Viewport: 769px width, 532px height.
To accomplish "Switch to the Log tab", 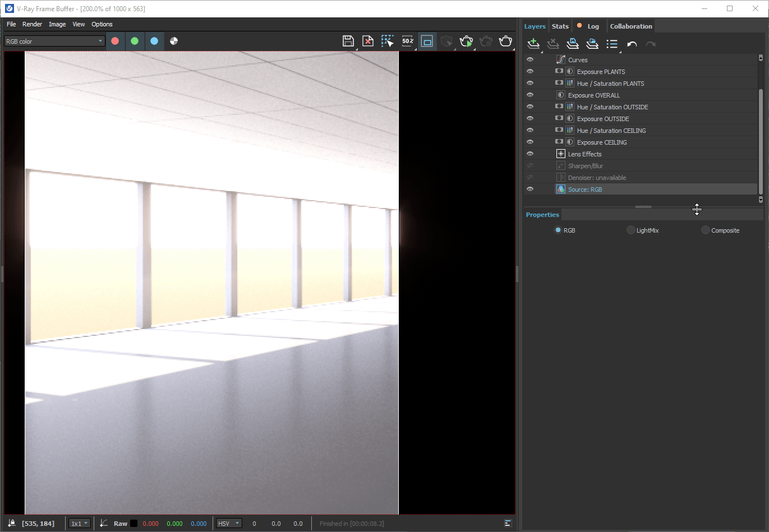I will click(x=590, y=26).
